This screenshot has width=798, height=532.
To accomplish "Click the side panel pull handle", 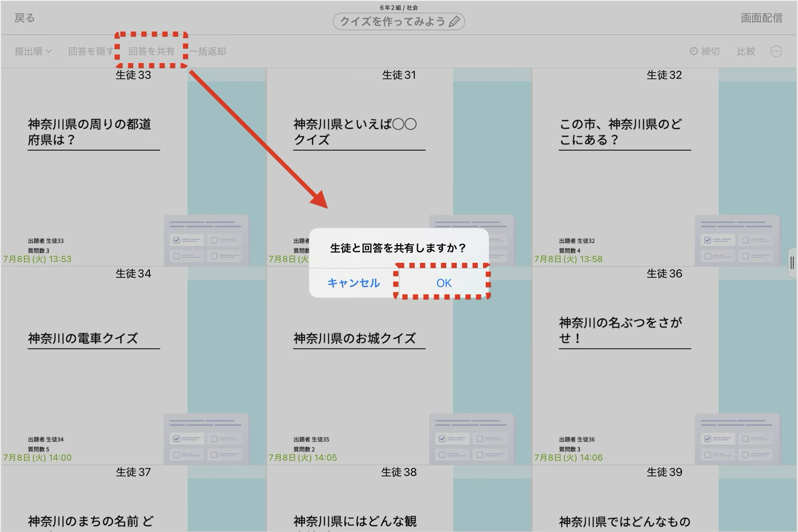I will pyautogui.click(x=792, y=263).
